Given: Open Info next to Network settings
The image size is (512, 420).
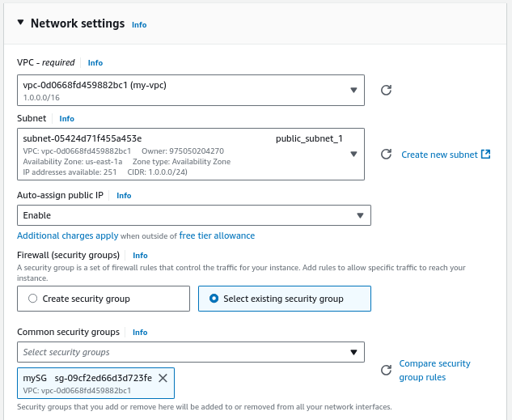Looking at the screenshot, I should 139,25.
